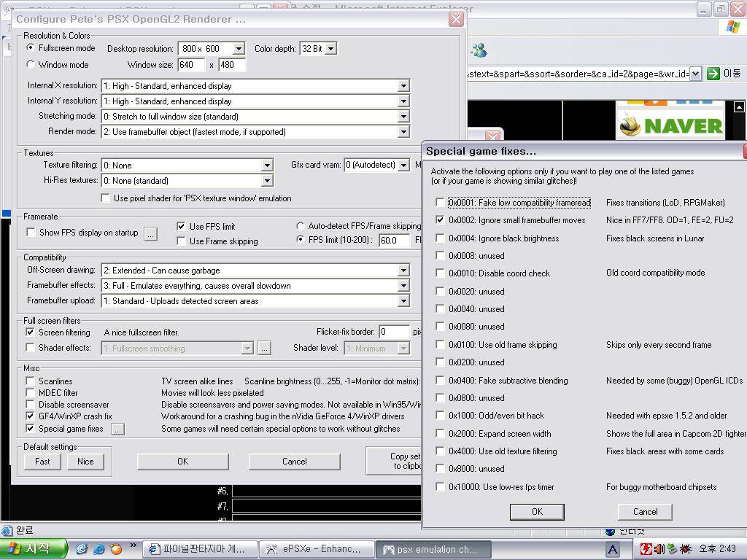The image size is (747, 560).
Task: Toggle Screen filtering checkbox
Action: coord(30,332)
